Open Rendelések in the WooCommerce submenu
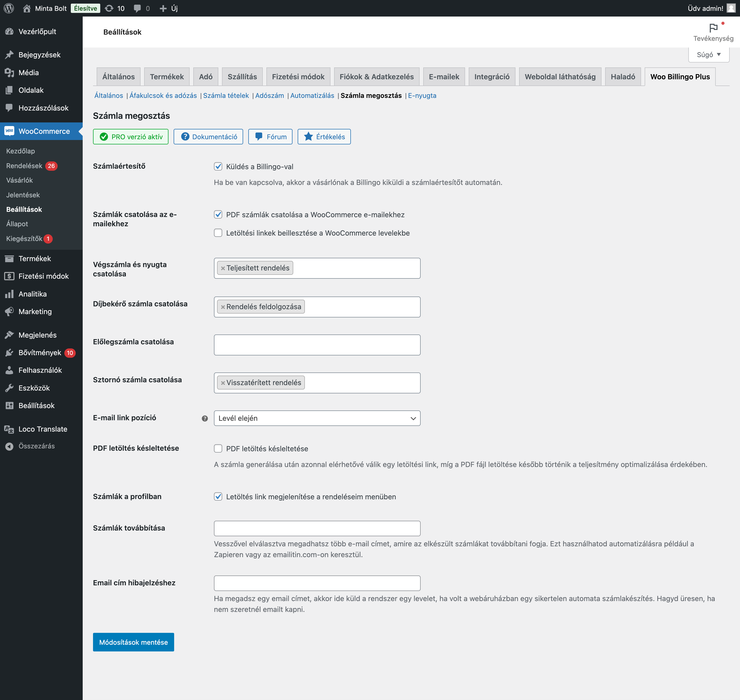The width and height of the screenshot is (740, 700). pos(24,166)
